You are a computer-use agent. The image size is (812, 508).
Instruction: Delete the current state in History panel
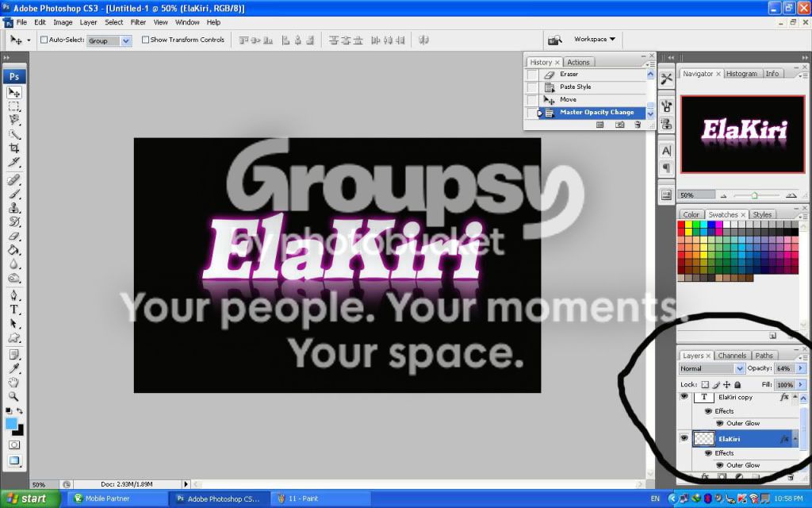tap(638, 125)
